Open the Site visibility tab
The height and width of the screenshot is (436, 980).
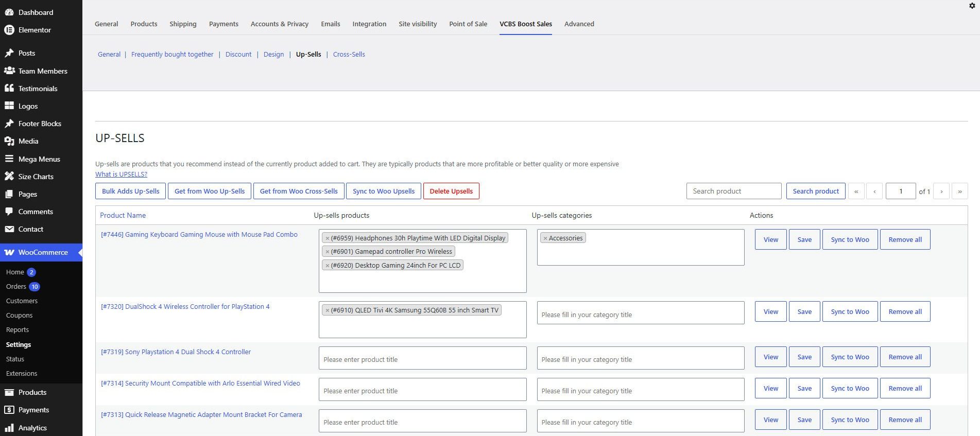[418, 24]
